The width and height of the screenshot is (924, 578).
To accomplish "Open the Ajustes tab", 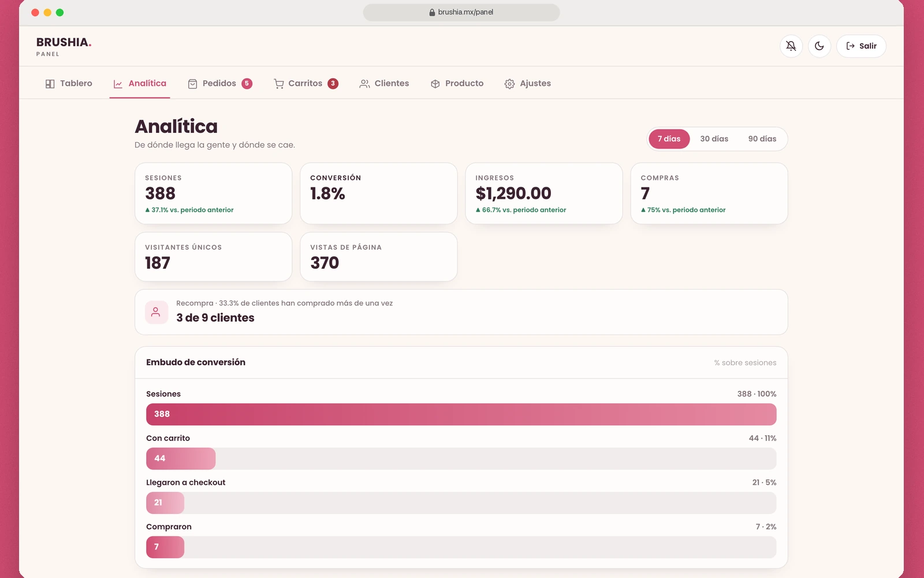I will point(528,83).
